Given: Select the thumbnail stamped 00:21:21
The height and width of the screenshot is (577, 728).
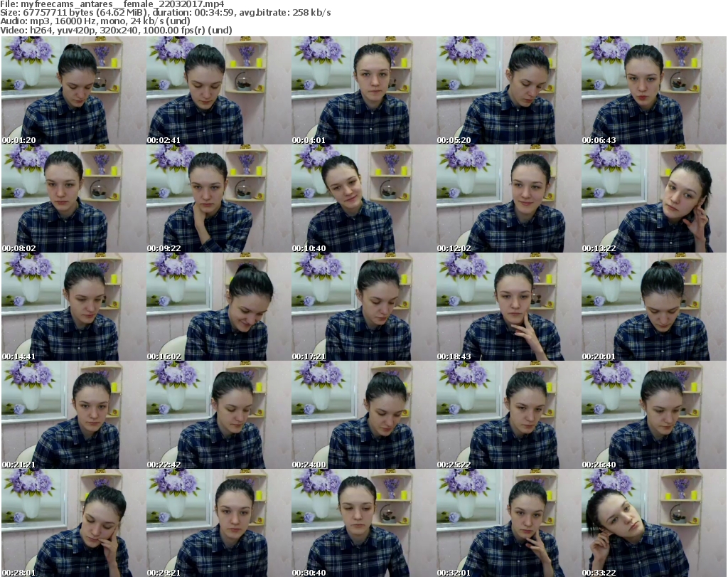Looking at the screenshot, I should click(73, 415).
